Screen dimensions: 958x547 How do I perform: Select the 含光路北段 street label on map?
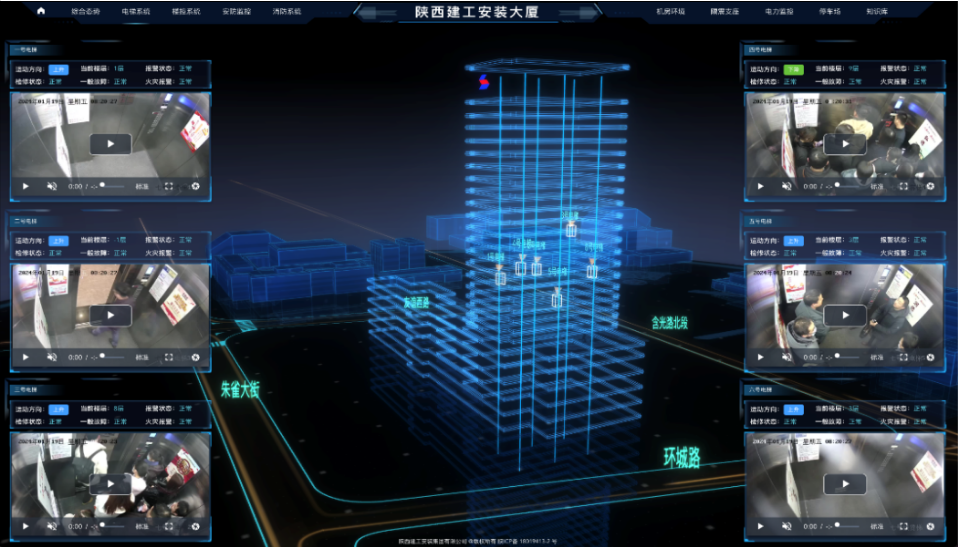click(670, 322)
